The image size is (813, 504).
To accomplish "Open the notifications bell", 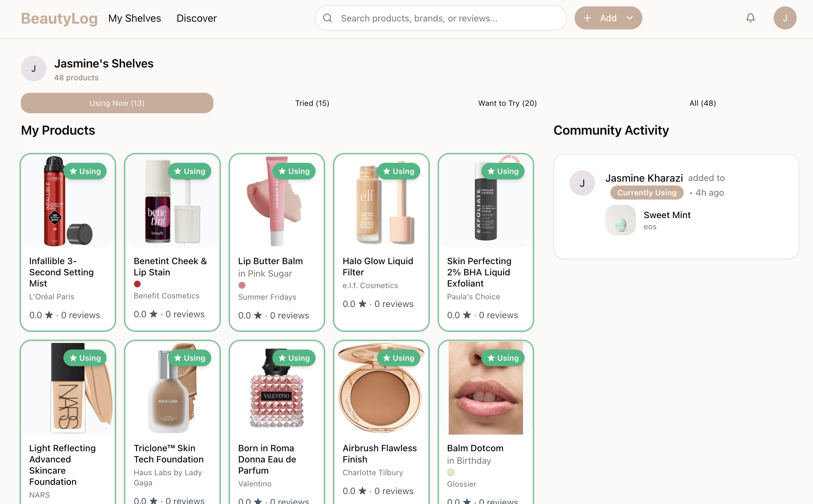I will [750, 18].
